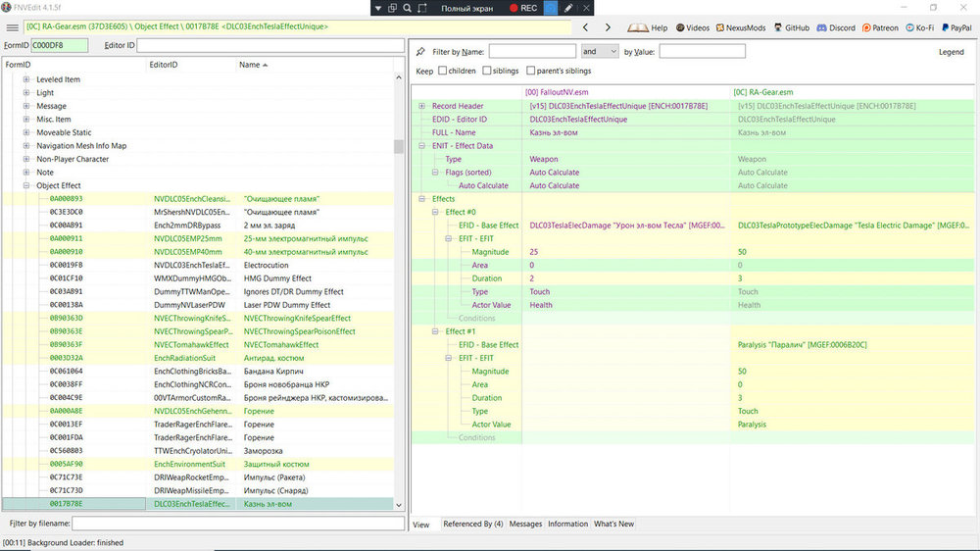Click Paralysis base effect cell
The width and height of the screenshot is (980, 551).
pyautogui.click(x=852, y=344)
